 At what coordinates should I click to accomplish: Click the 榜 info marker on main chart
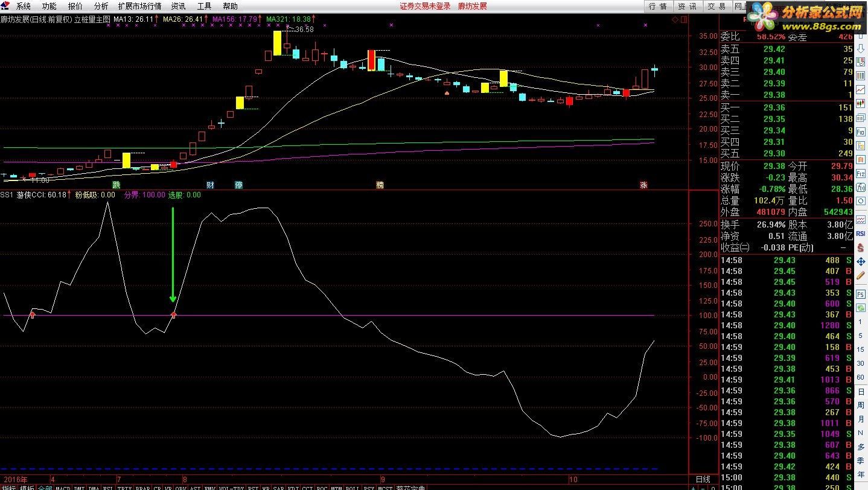pyautogui.click(x=380, y=185)
